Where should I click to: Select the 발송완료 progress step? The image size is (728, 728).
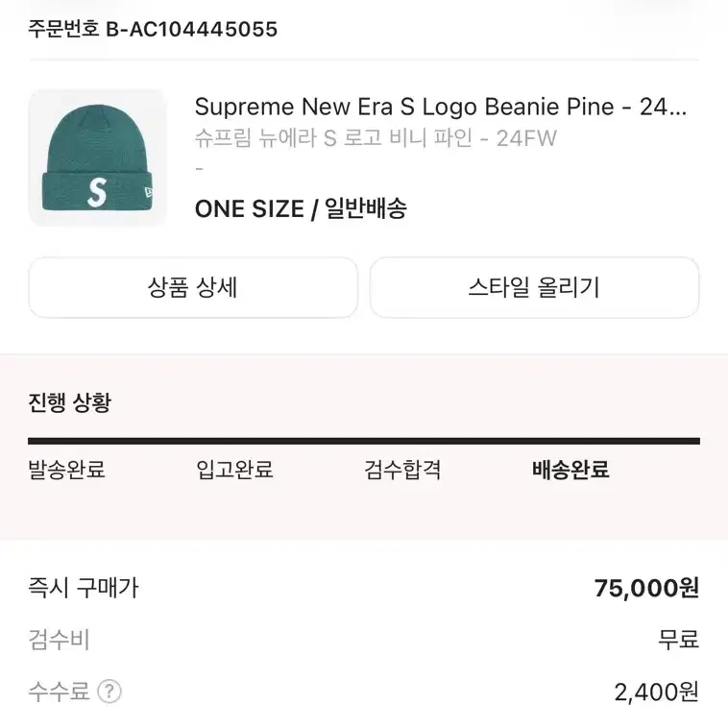(67, 470)
